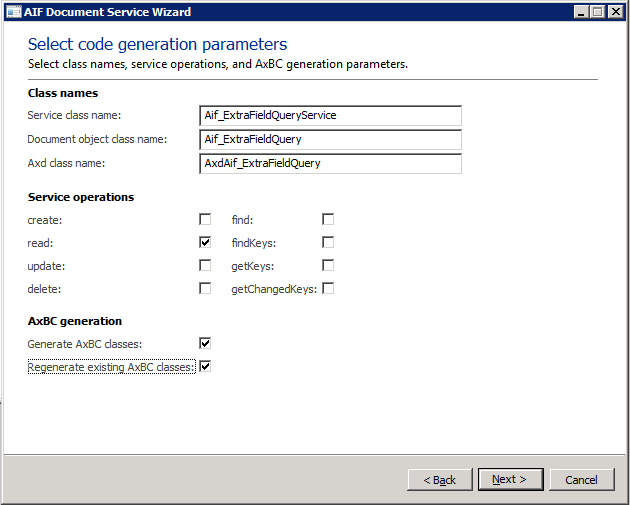Tick the update operation checkbox
The image size is (630, 505).
coord(205,266)
